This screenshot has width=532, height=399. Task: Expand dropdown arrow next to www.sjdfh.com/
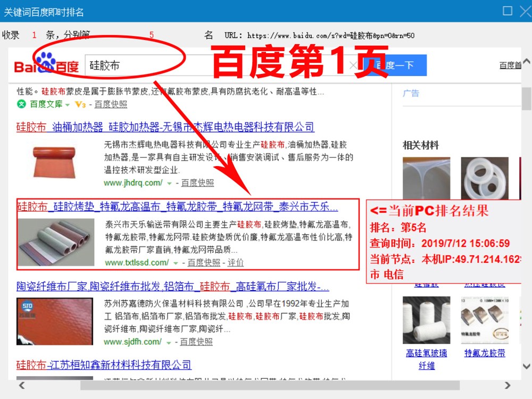pyautogui.click(x=169, y=343)
